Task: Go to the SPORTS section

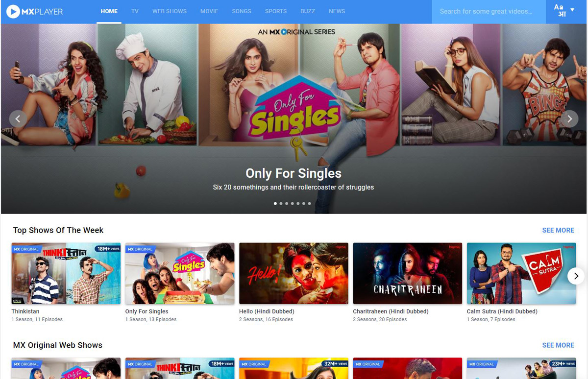Action: (x=276, y=11)
